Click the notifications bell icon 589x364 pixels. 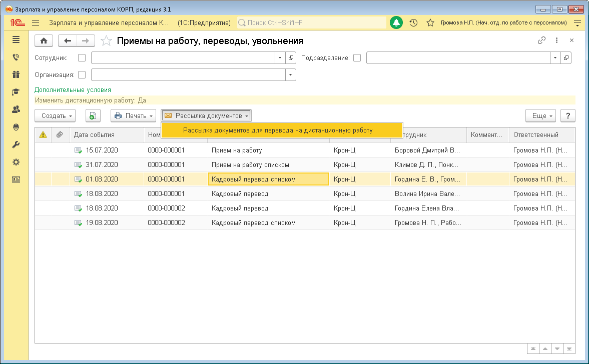(396, 23)
